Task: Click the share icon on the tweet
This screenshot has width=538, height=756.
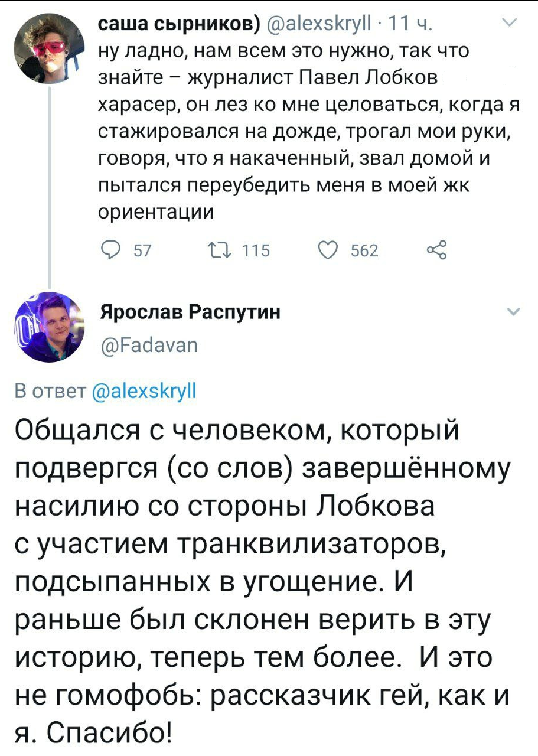Action: [436, 250]
